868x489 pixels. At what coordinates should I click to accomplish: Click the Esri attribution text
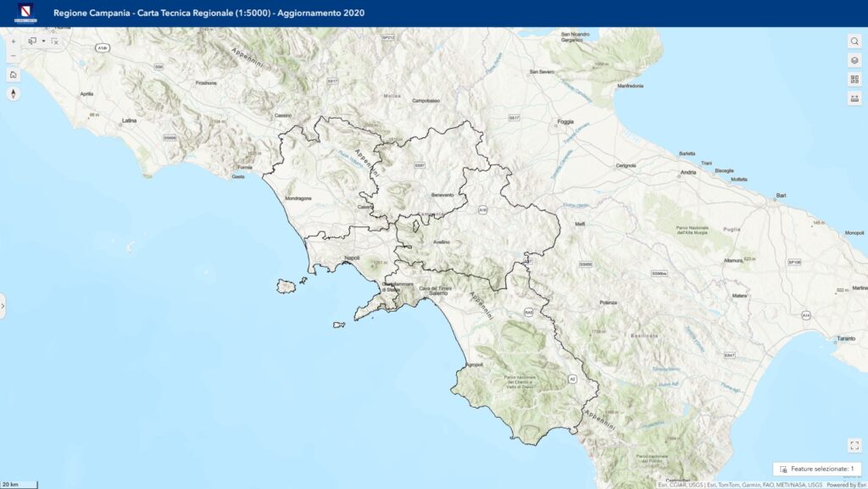pyautogui.click(x=740, y=485)
